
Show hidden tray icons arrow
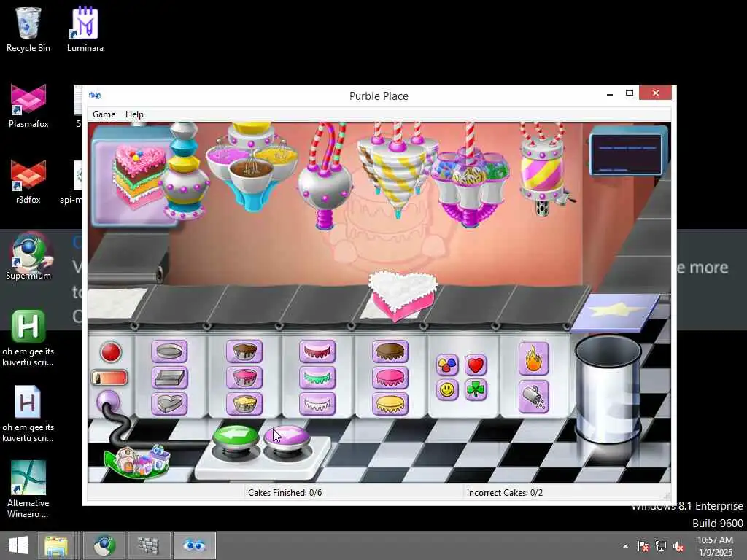pyautogui.click(x=625, y=546)
